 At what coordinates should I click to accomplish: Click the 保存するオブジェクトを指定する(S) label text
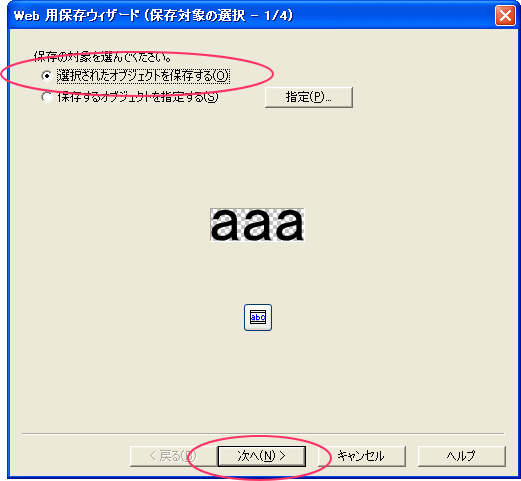[x=138, y=97]
